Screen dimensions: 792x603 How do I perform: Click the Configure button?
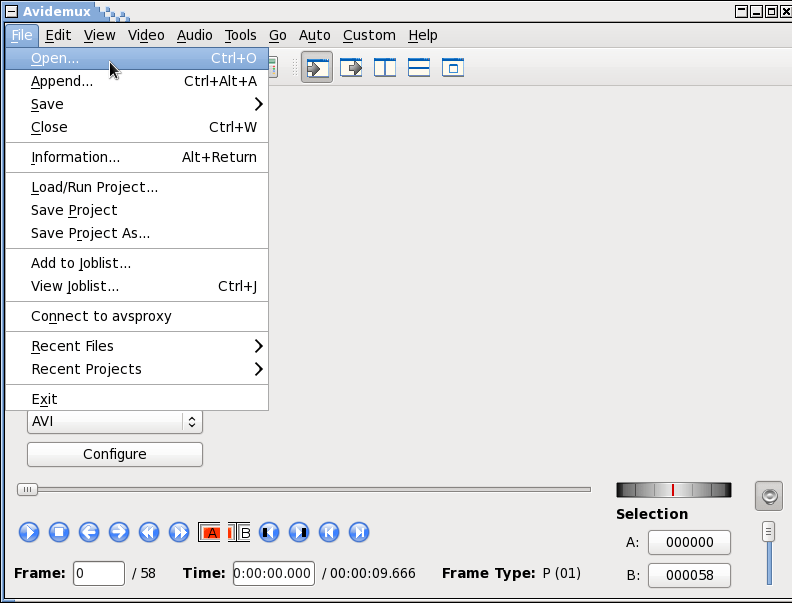(115, 455)
